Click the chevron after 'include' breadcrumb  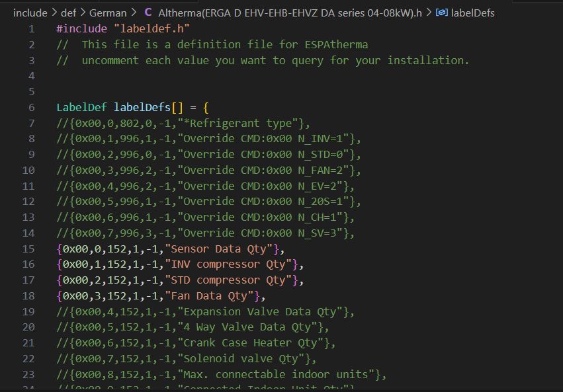pyautogui.click(x=54, y=13)
